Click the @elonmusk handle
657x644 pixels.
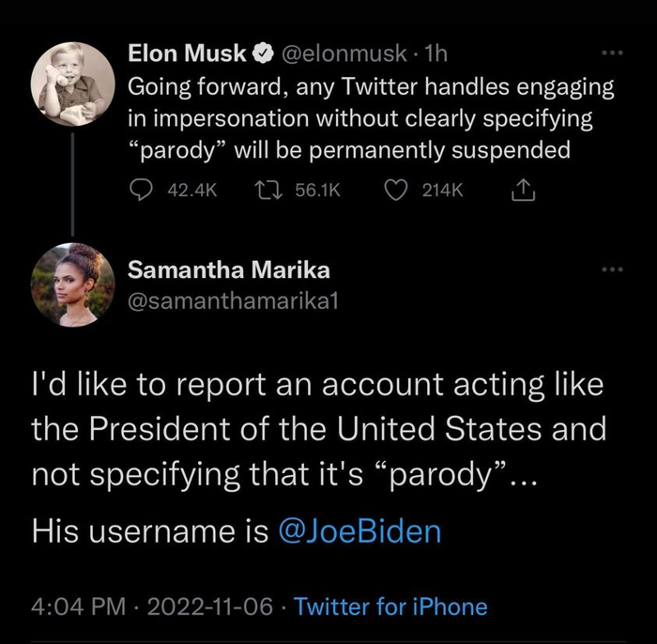(x=343, y=55)
